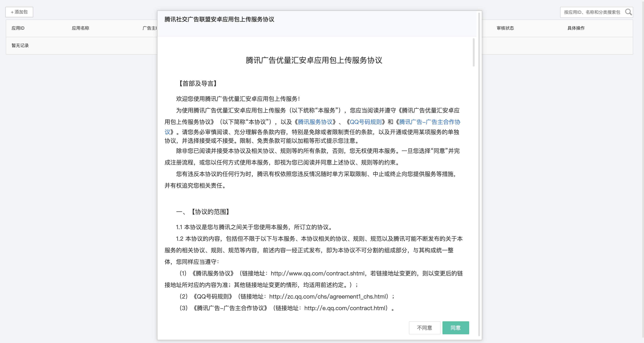Screen dimensions: 644x343
Task: Click the http://www.qq.com/contract.shtml URL text
Action: tap(317, 273)
